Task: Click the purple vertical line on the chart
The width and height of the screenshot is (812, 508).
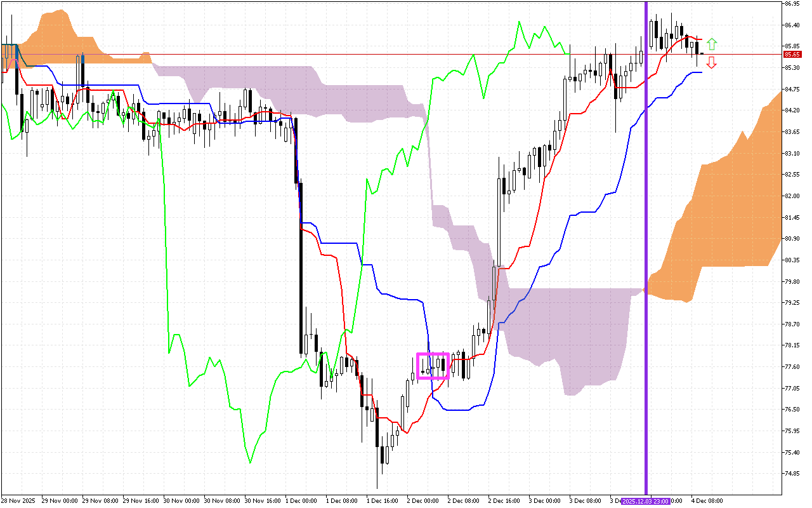Action: click(x=646, y=190)
